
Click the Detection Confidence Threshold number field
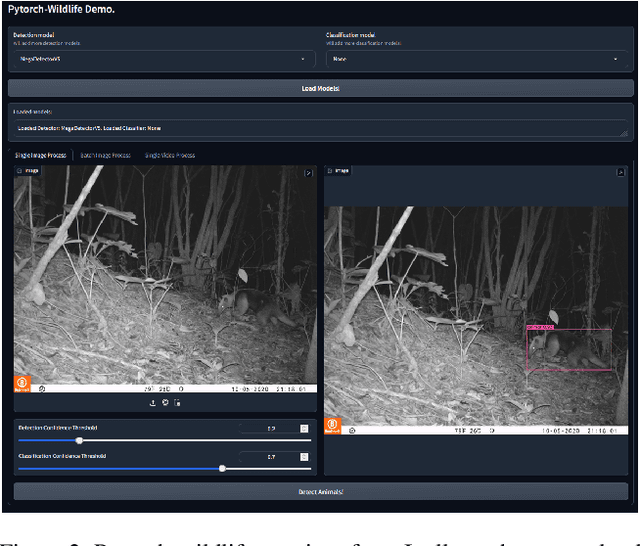[268, 428]
